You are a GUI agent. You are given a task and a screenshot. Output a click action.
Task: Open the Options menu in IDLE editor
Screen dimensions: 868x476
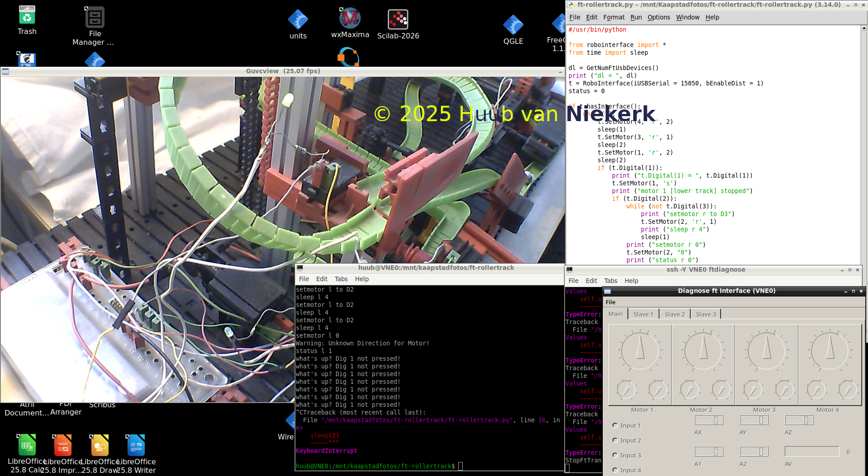click(x=659, y=17)
